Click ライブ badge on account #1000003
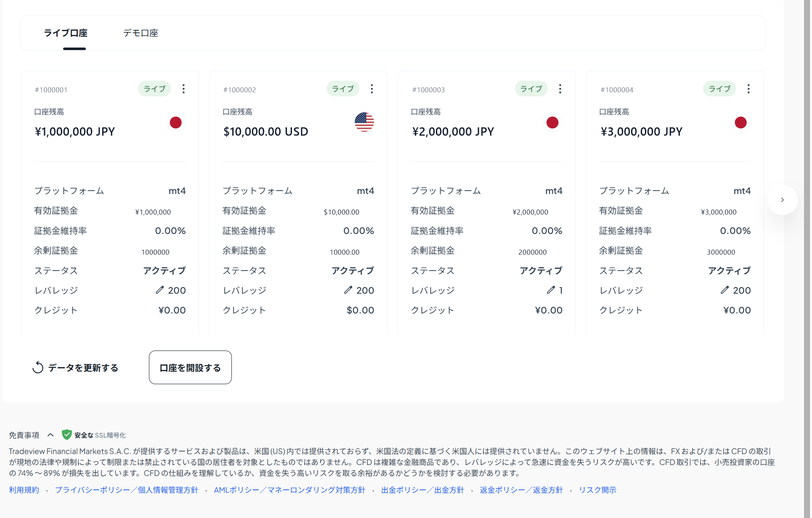Image resolution: width=812 pixels, height=518 pixels. (531, 89)
